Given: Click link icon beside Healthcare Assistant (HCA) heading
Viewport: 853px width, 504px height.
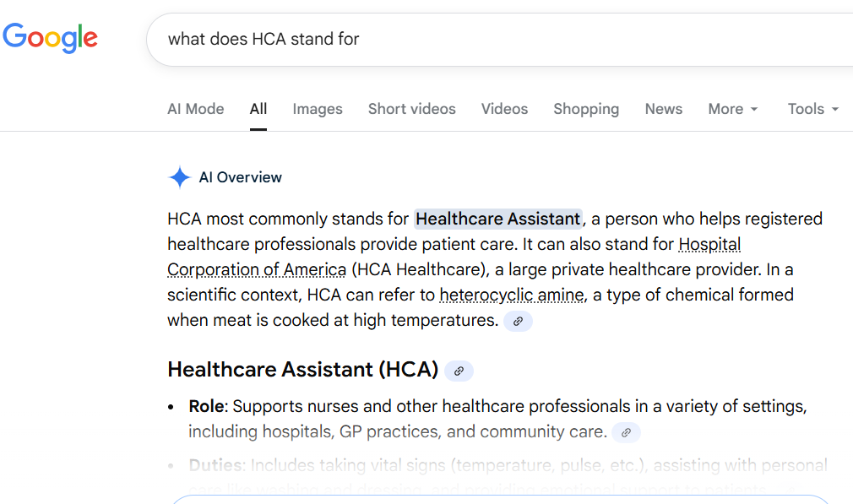Looking at the screenshot, I should click(459, 371).
